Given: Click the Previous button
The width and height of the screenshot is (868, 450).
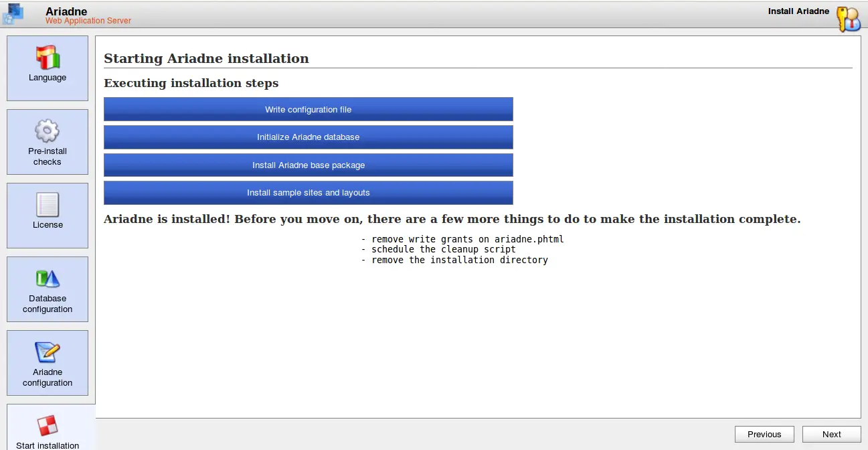Looking at the screenshot, I should tap(764, 434).
